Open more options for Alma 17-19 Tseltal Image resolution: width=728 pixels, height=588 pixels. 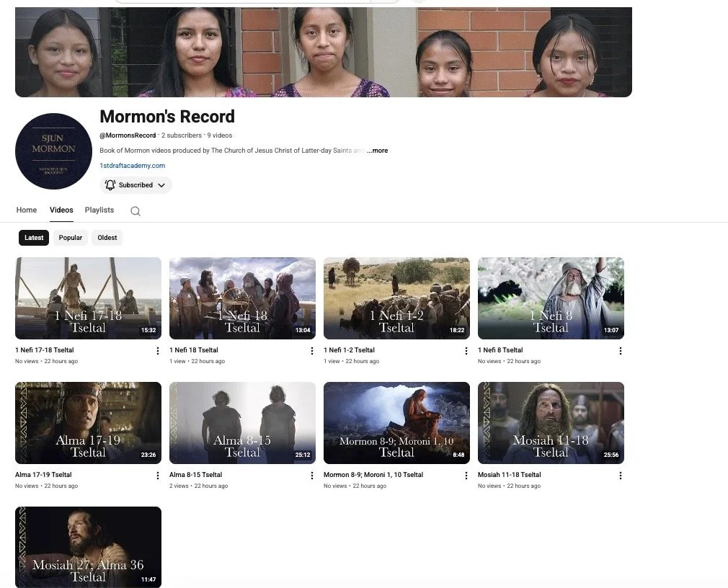[x=158, y=475]
